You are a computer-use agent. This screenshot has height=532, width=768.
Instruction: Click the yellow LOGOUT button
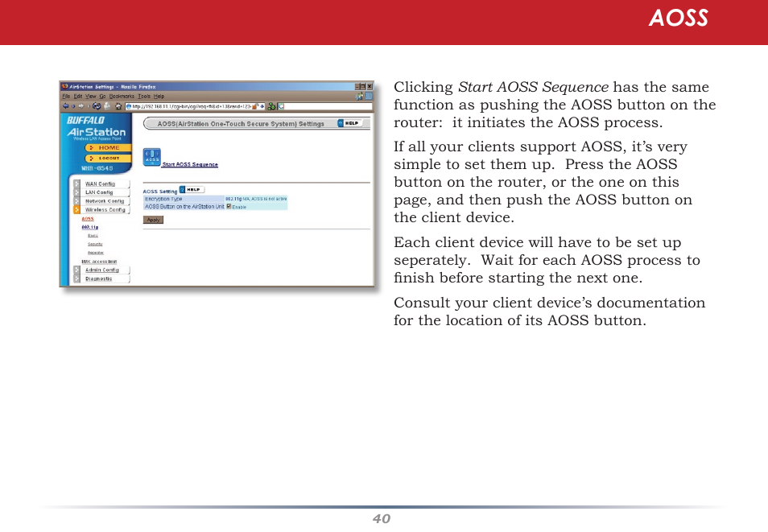108,159
